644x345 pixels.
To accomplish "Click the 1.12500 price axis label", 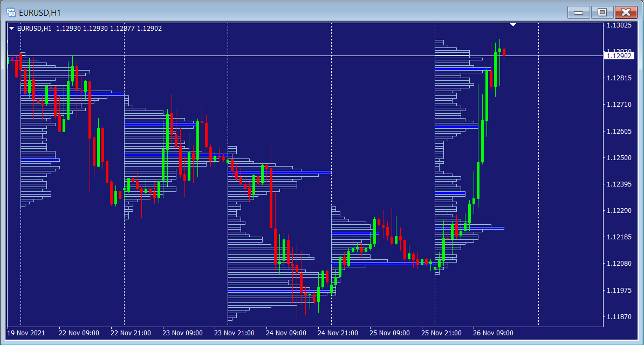I will tap(619, 158).
